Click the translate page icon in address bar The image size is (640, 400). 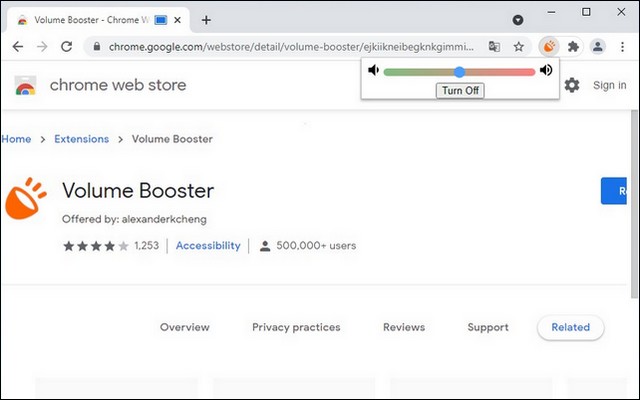coord(494,47)
